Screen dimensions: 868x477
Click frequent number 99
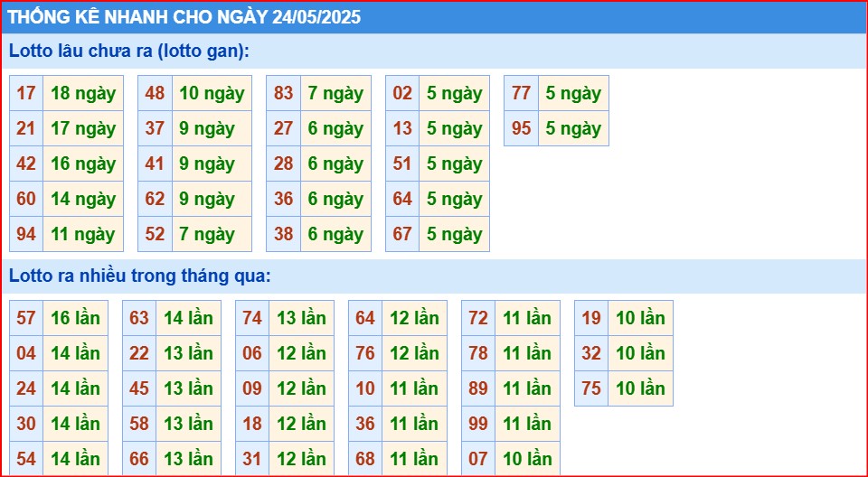pos(478,424)
